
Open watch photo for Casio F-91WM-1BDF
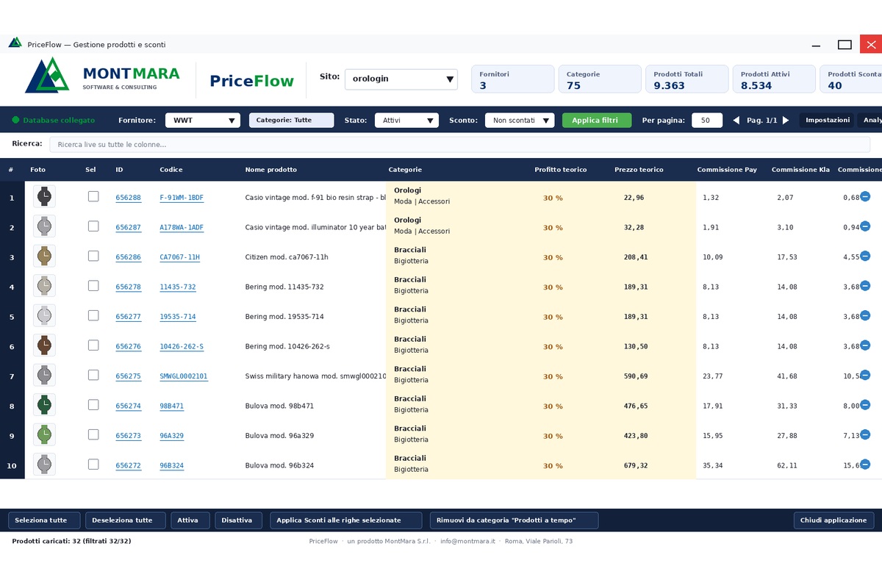point(45,196)
